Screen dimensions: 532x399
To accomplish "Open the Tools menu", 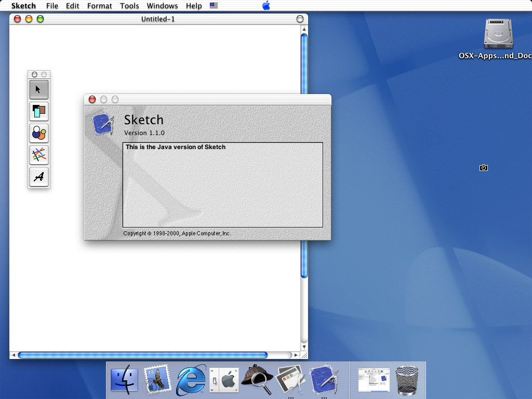I will pyautogui.click(x=129, y=6).
